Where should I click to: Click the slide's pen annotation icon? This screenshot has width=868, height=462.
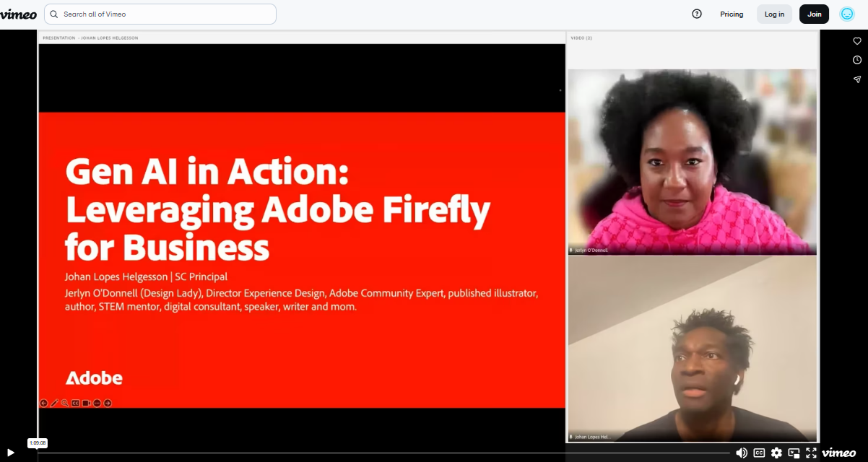pos(54,403)
